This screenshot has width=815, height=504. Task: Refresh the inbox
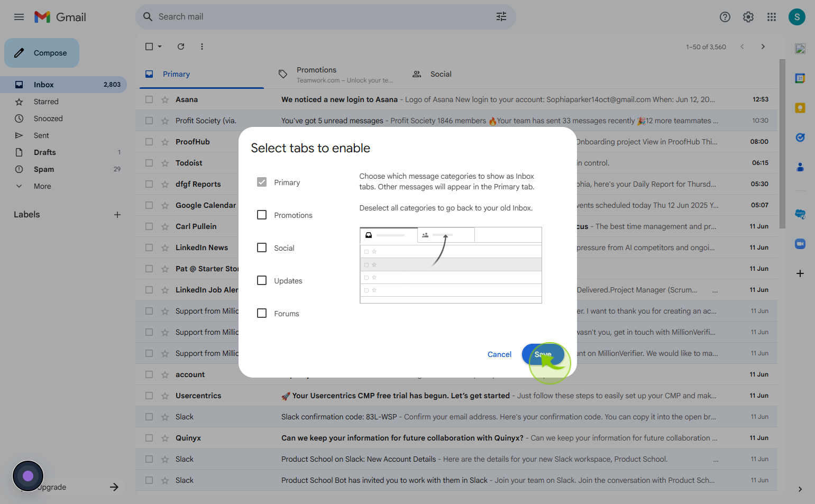coord(181,47)
